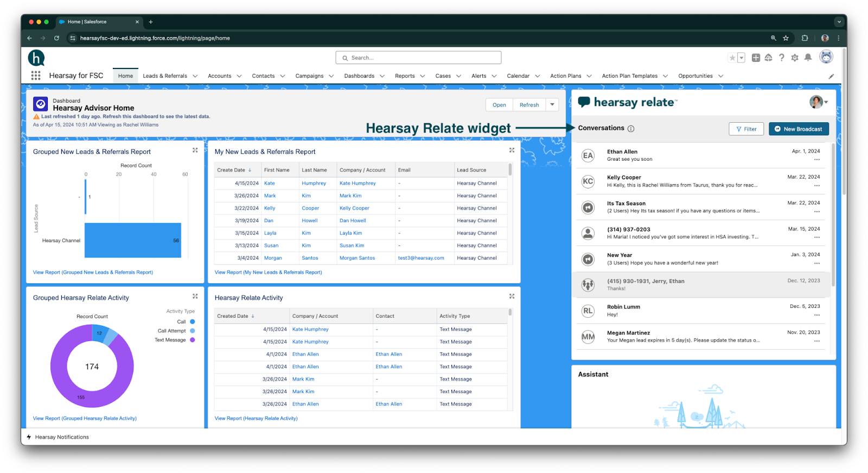Screen dimensions: 868x473
Task: Open the Notifications bell icon
Action: click(x=808, y=58)
